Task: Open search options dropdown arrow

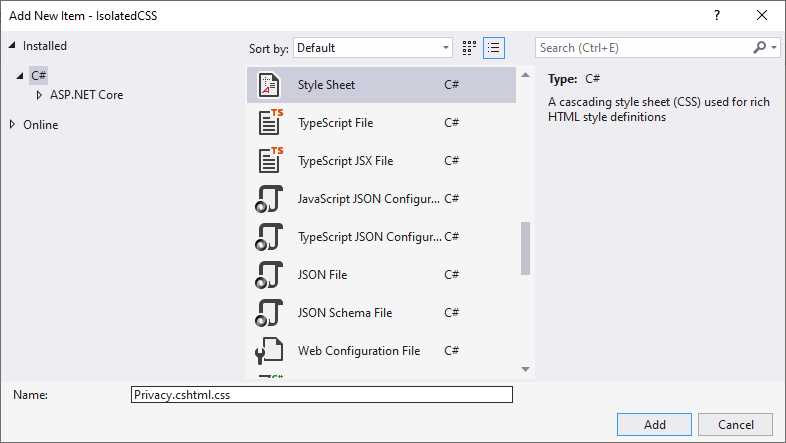Action: (x=774, y=48)
